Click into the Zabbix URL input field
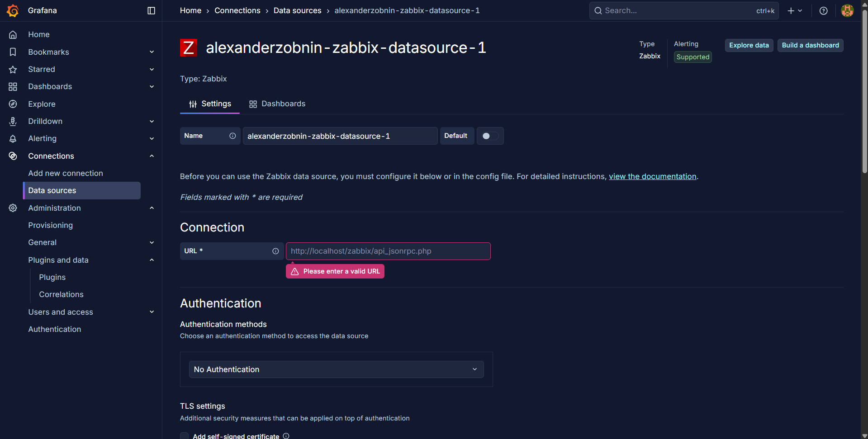The image size is (868, 439). tap(388, 251)
